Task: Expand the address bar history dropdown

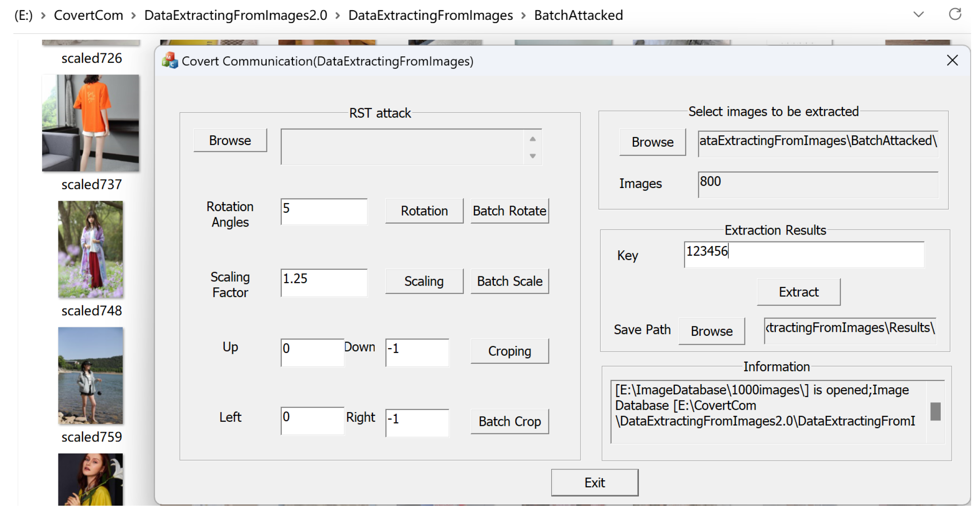Action: (918, 15)
